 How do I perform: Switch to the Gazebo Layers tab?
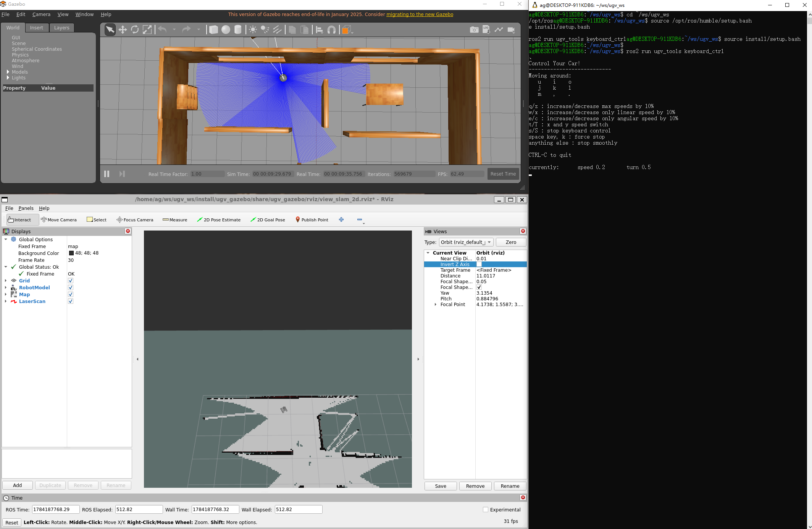[61, 27]
